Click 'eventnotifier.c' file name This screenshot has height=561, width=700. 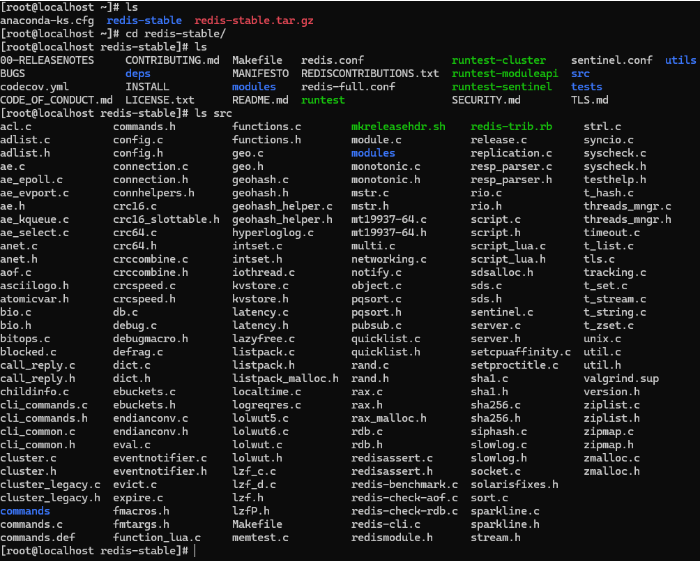(x=160, y=458)
